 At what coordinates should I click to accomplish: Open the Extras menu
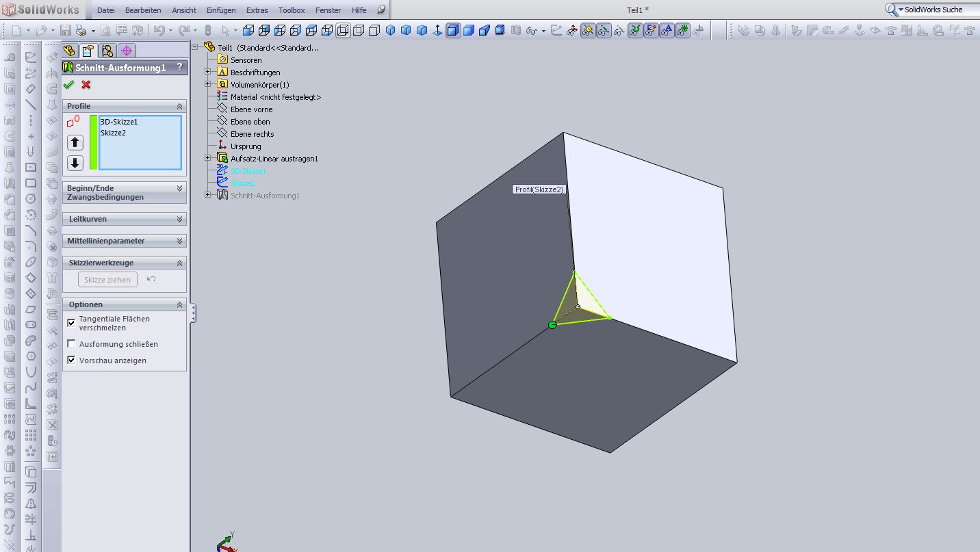click(x=257, y=10)
